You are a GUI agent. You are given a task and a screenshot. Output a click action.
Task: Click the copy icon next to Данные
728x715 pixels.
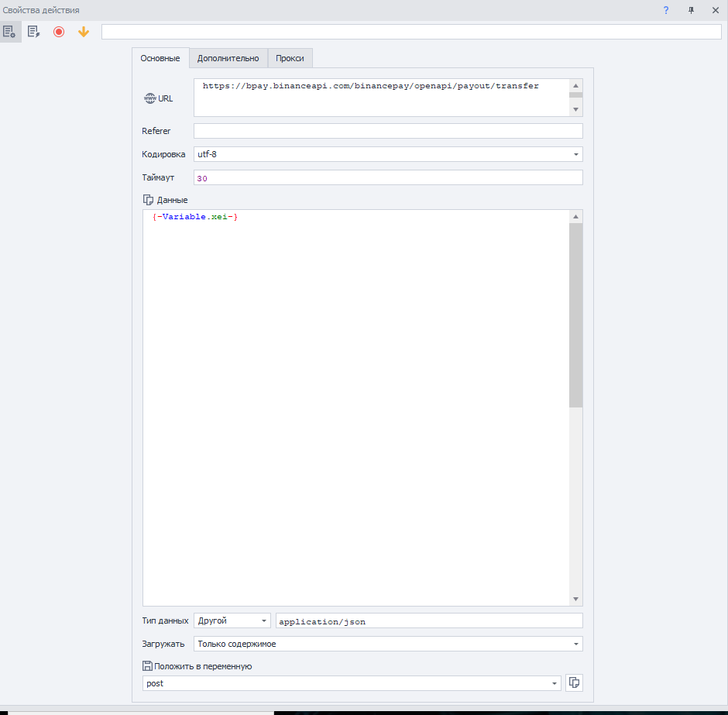coord(149,200)
